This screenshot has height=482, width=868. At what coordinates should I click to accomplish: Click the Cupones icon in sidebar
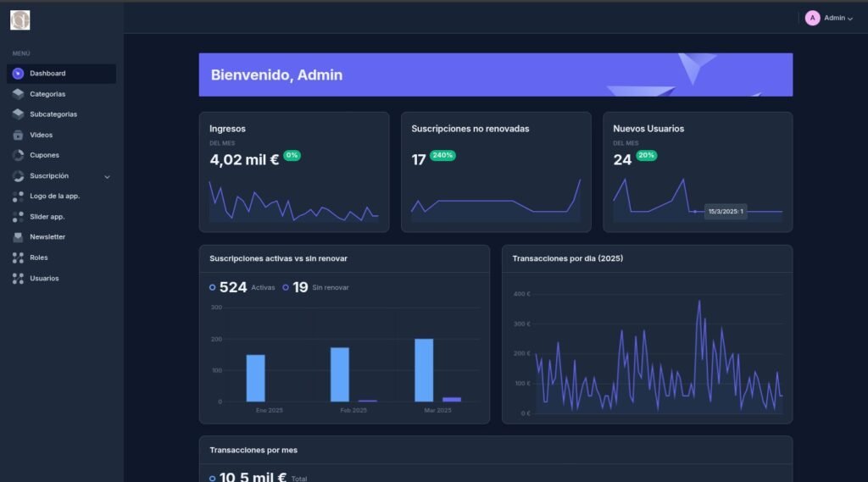tap(18, 155)
